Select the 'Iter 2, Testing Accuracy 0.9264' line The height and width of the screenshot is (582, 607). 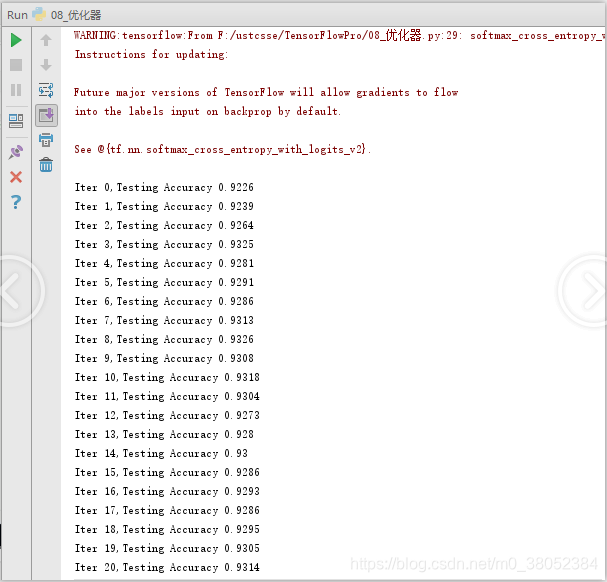(164, 225)
